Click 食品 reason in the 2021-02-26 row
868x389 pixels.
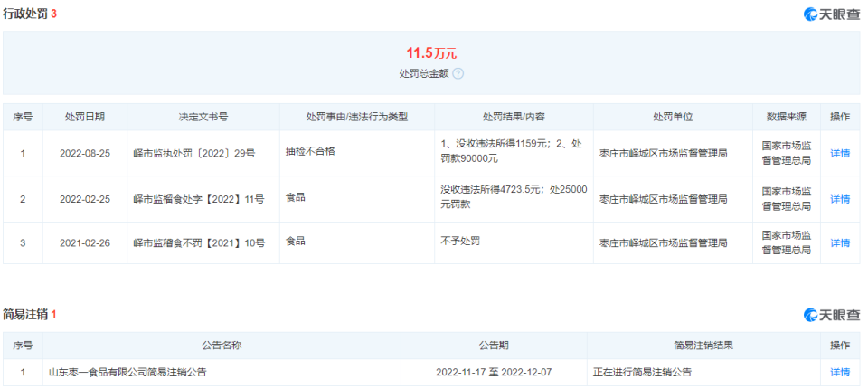[x=295, y=242]
